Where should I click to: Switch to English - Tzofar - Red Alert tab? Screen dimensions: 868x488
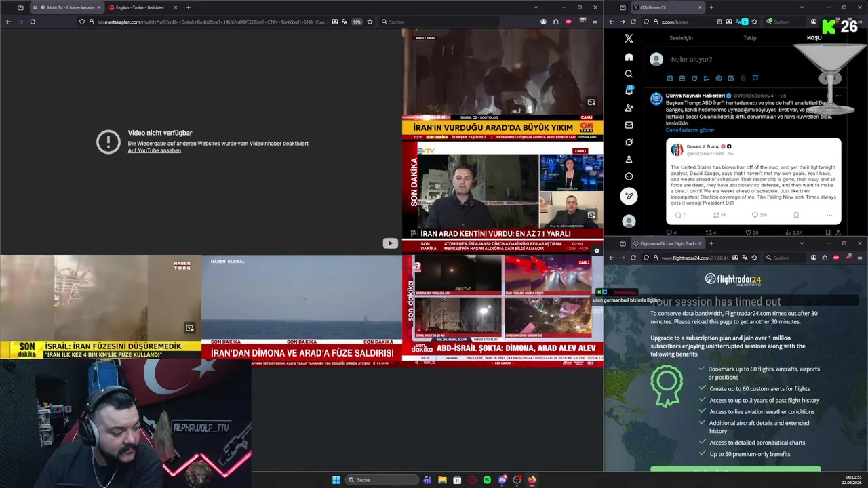point(141,7)
